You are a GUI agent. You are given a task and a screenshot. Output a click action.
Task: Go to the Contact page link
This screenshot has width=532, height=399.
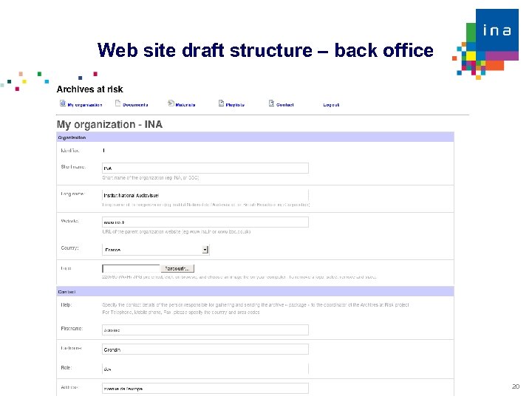285,105
